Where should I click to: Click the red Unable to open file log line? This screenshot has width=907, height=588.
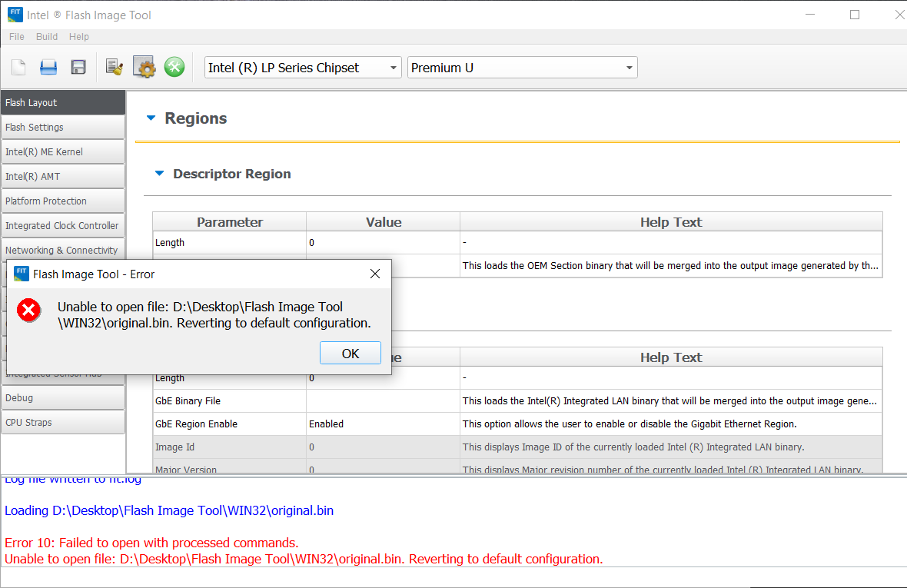304,559
